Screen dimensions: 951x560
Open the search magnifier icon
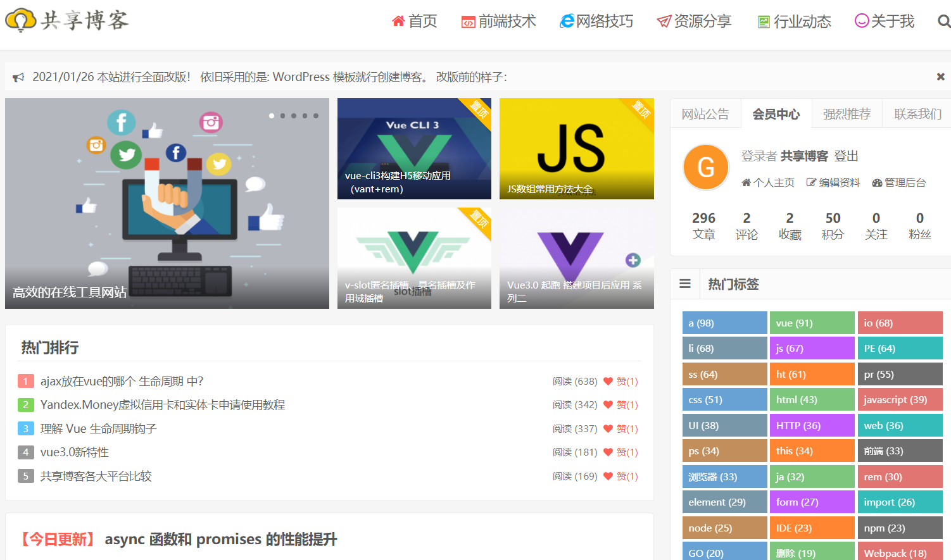[943, 22]
